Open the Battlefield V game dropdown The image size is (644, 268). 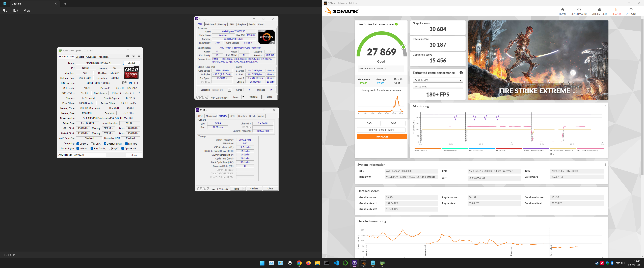pyautogui.click(x=438, y=80)
